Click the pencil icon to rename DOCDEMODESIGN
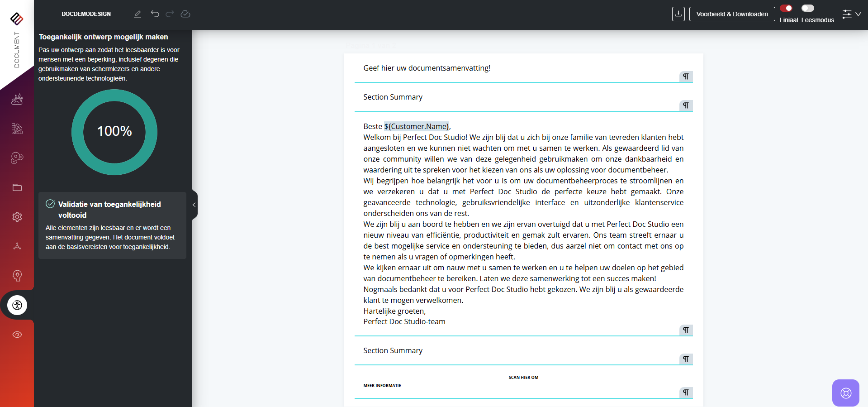This screenshot has width=868, height=407. click(138, 14)
